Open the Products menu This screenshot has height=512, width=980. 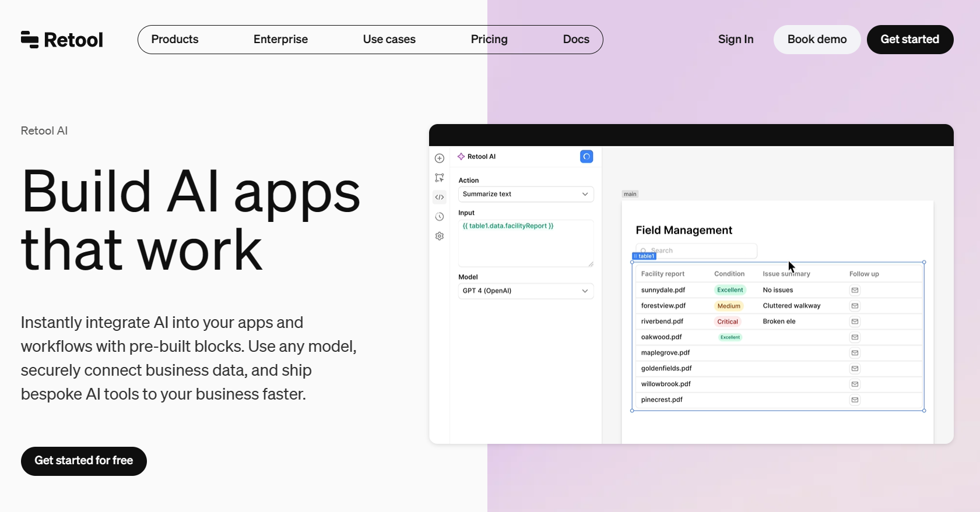(175, 40)
